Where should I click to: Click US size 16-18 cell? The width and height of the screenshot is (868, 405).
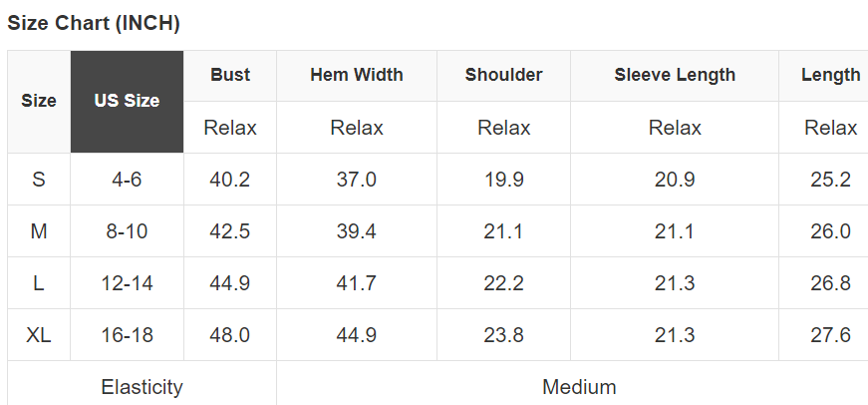click(127, 335)
